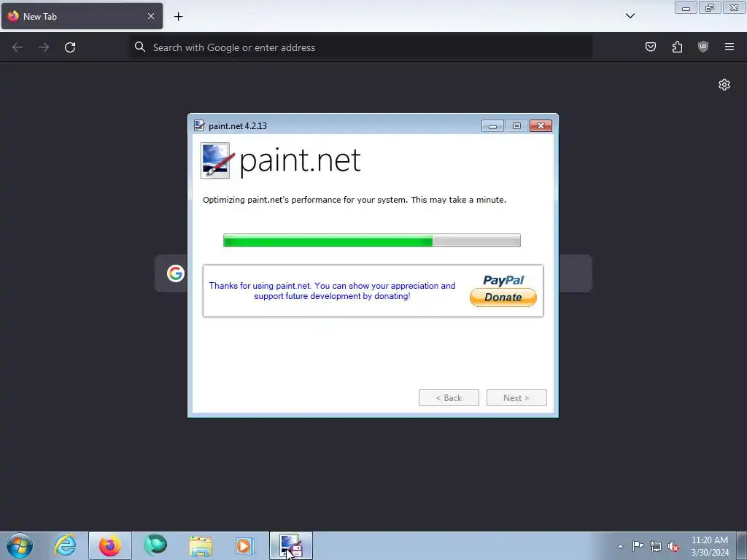Open the list all tabs dropdown
Image resolution: width=747 pixels, height=560 pixels.
tap(630, 16)
